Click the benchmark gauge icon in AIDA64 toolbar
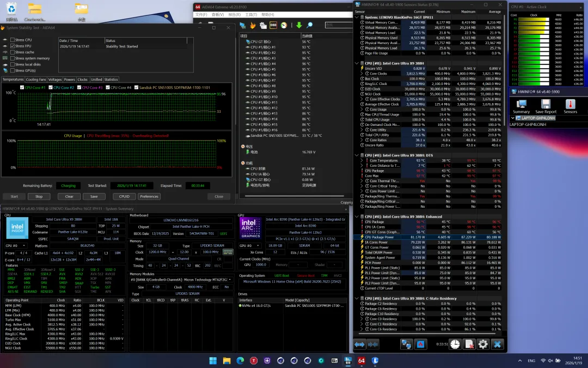 (x=284, y=25)
